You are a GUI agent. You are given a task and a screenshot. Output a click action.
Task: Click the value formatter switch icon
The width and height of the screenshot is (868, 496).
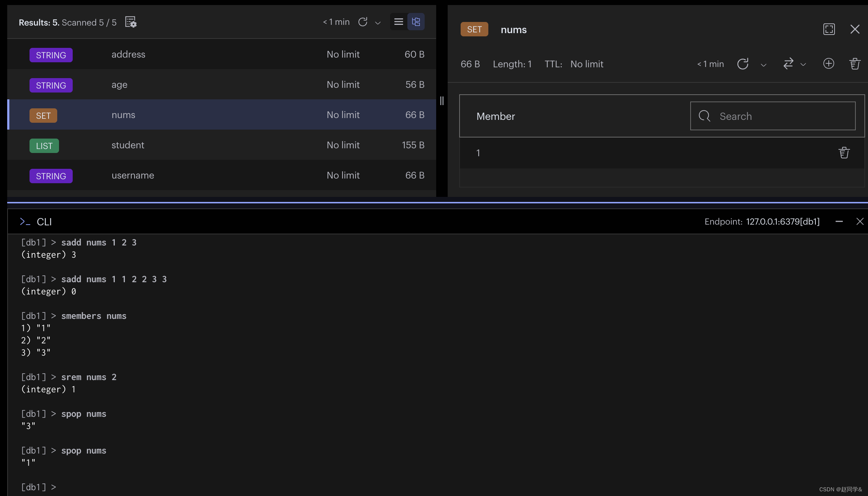point(788,64)
